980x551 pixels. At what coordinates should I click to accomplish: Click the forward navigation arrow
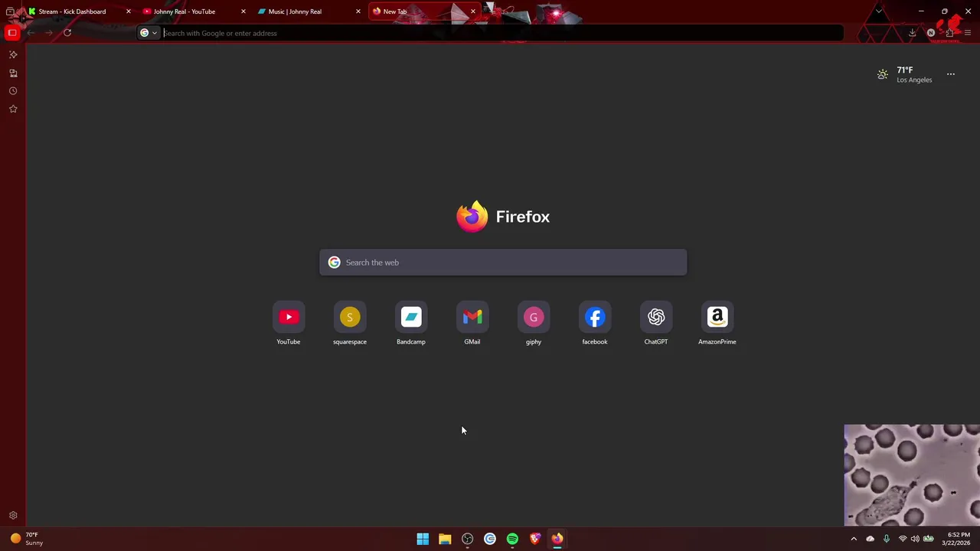point(49,33)
